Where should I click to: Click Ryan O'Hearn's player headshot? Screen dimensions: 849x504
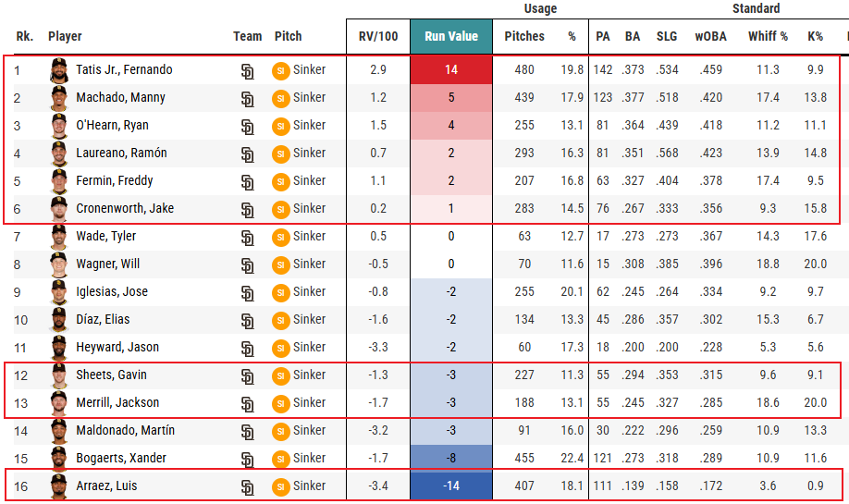pos(59,126)
